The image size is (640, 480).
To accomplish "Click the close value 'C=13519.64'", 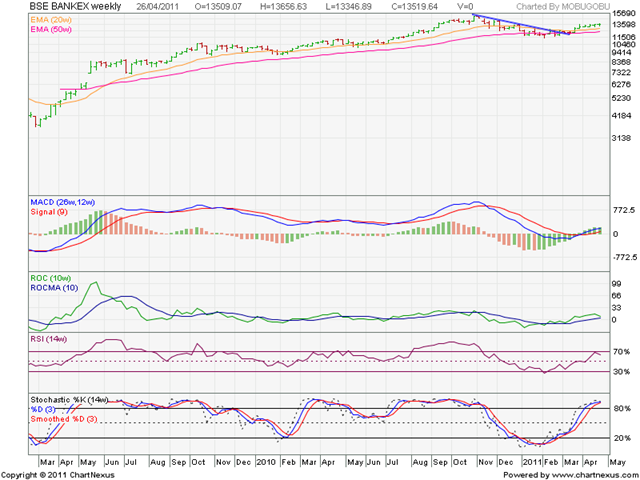I will click(x=414, y=6).
